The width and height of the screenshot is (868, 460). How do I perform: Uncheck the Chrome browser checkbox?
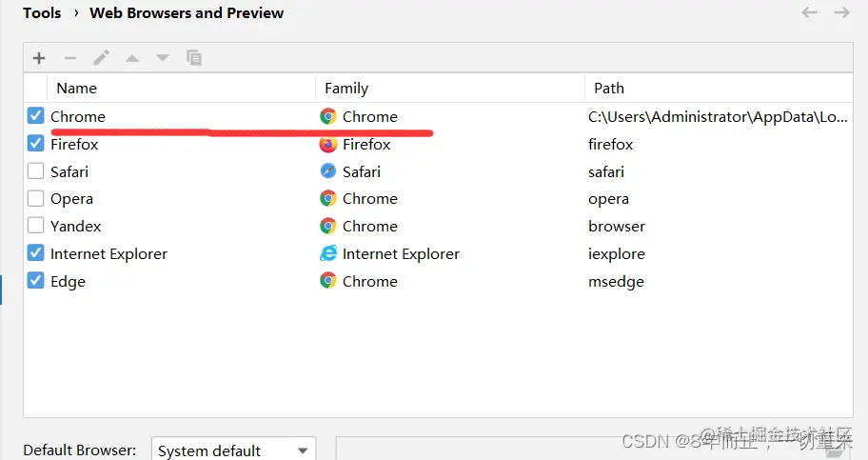[x=35, y=116]
